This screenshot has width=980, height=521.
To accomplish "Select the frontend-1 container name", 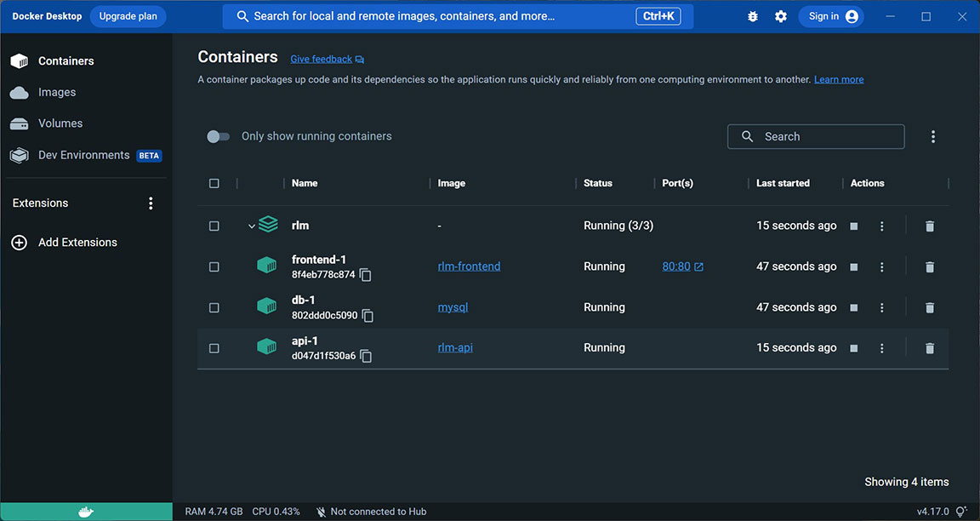I will pos(319,260).
